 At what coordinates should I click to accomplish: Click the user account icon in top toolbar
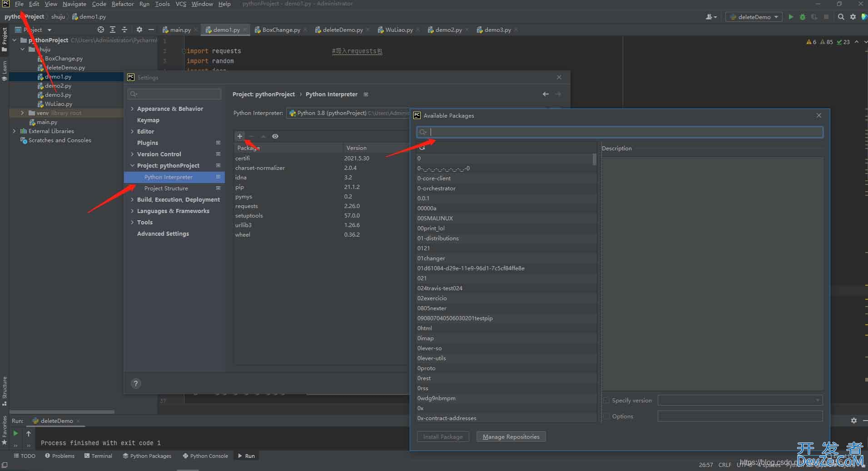point(711,17)
